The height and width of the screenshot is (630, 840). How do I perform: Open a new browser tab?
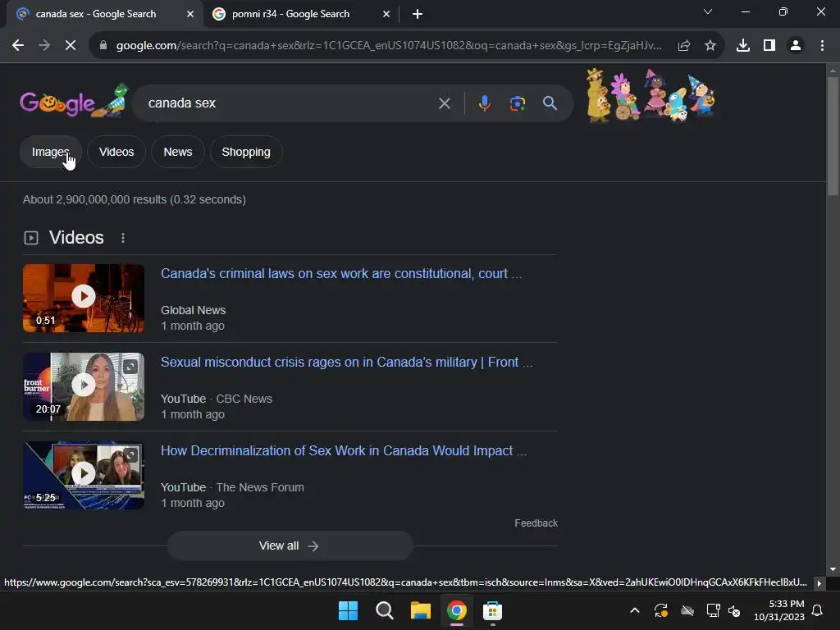click(x=418, y=14)
